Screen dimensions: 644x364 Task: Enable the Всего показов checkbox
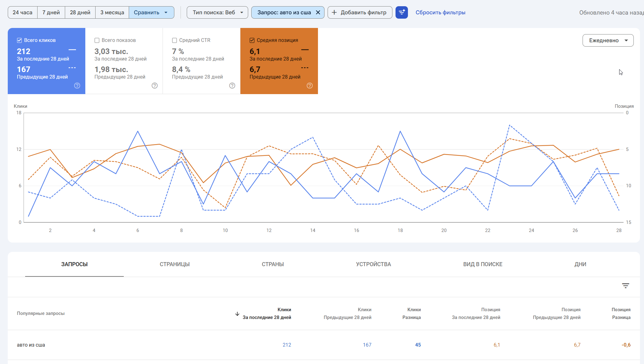(x=97, y=40)
